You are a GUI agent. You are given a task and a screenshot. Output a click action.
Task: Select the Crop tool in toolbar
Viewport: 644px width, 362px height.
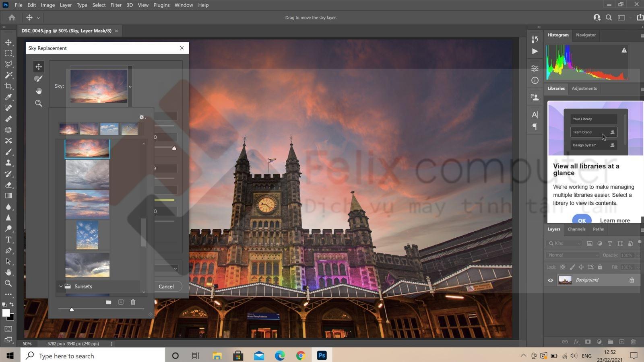8,86
